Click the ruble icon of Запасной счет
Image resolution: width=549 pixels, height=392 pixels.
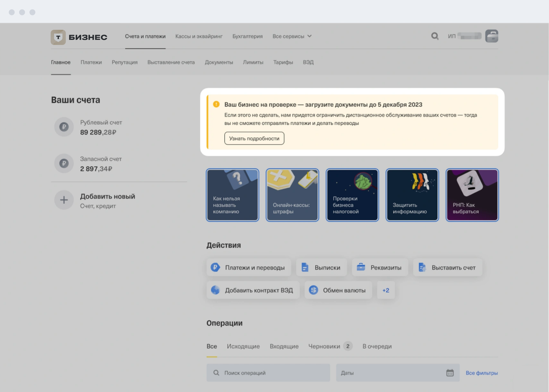coord(64,164)
